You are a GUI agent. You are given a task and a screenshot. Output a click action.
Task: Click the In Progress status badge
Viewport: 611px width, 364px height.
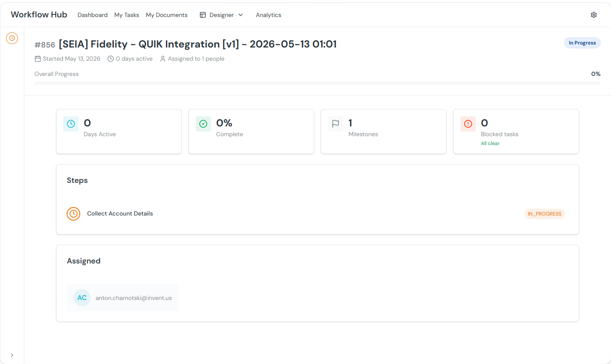coord(582,43)
